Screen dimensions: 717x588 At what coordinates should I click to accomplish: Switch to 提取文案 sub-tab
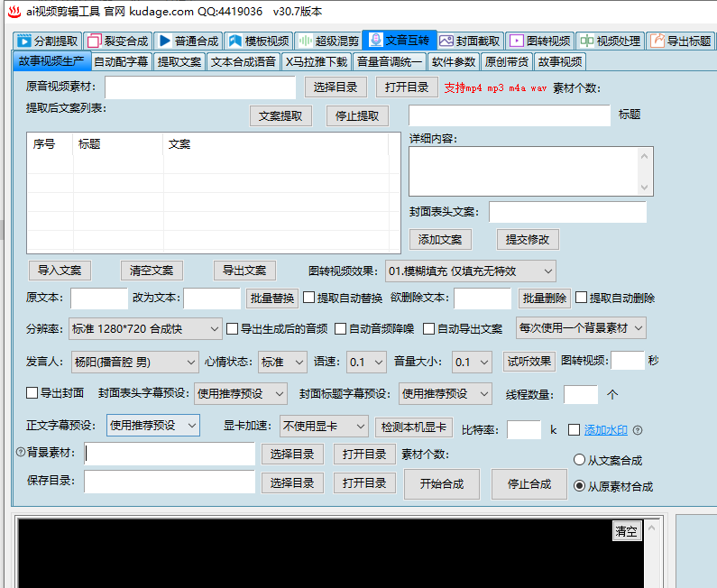(179, 61)
